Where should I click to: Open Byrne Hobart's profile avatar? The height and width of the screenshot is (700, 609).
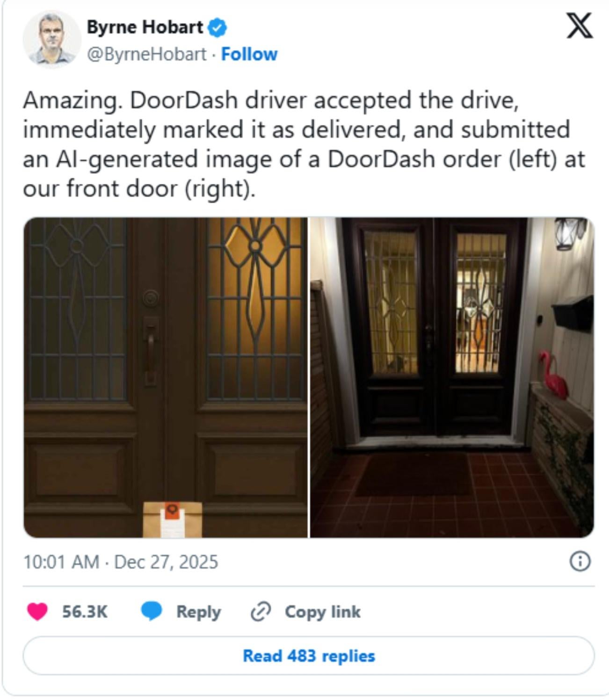51,39
